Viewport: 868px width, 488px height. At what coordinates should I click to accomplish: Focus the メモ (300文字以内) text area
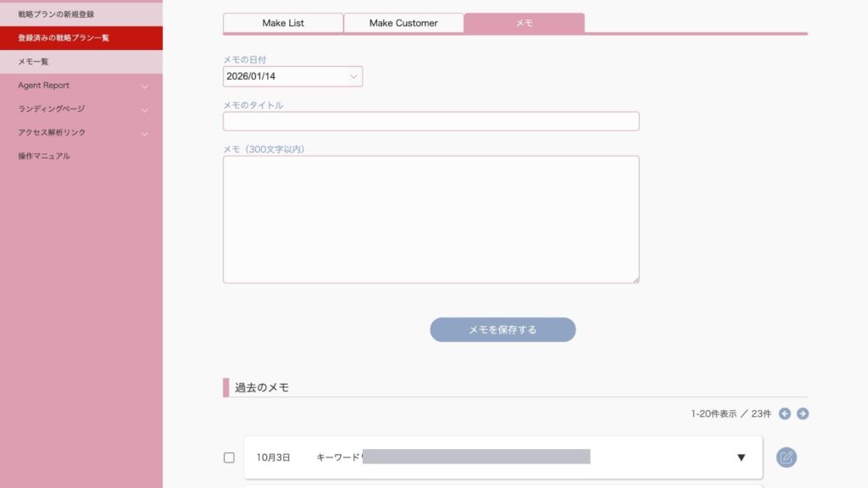tap(431, 219)
